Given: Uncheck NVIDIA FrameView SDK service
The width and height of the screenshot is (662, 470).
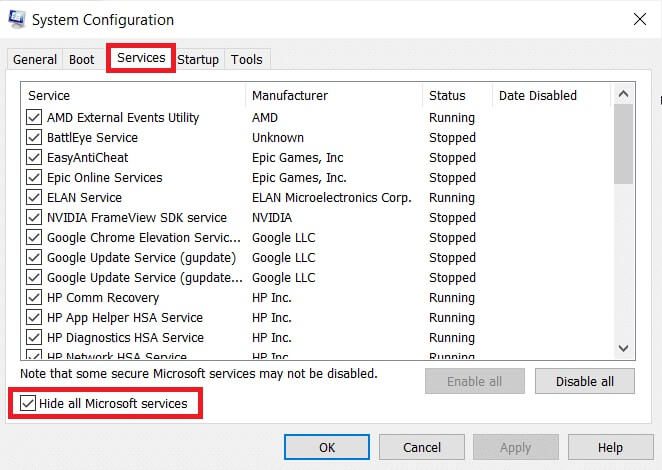Looking at the screenshot, I should coord(34,217).
